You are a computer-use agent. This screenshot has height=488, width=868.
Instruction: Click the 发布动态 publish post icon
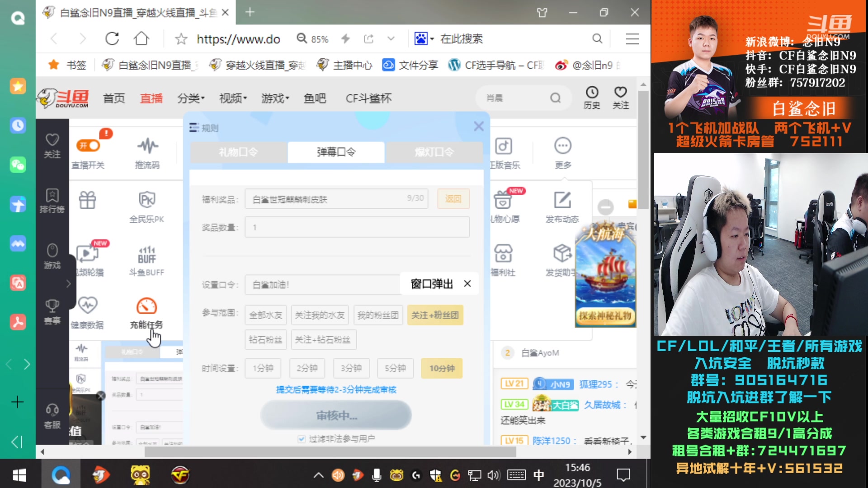pos(562,206)
